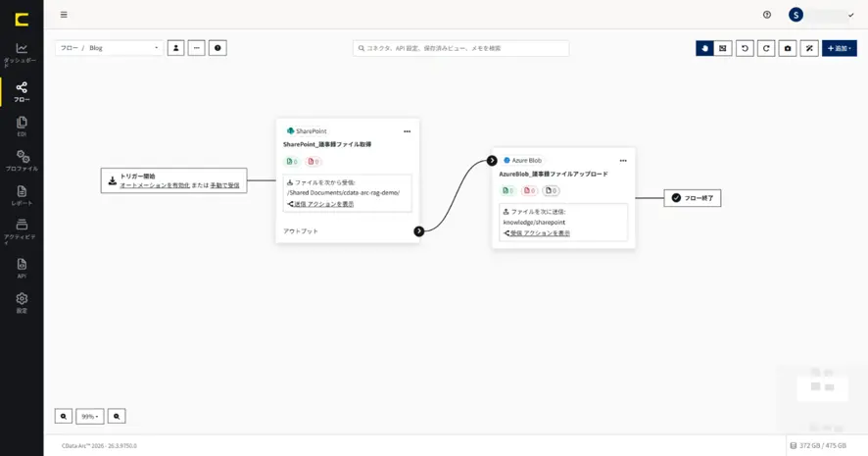Click the person icon beside workspace selector
The image size is (868, 456).
point(176,48)
